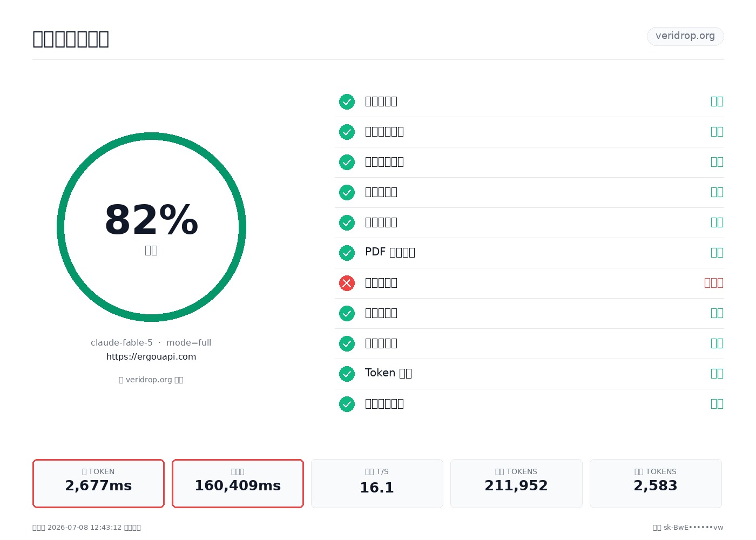Click the 2,583 TOKENS stat card
756x540 pixels.
[656, 483]
